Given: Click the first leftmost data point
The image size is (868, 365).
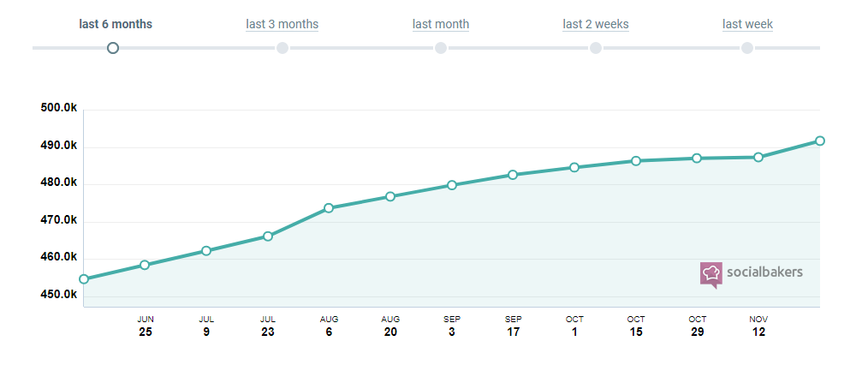Looking at the screenshot, I should coord(84,279).
